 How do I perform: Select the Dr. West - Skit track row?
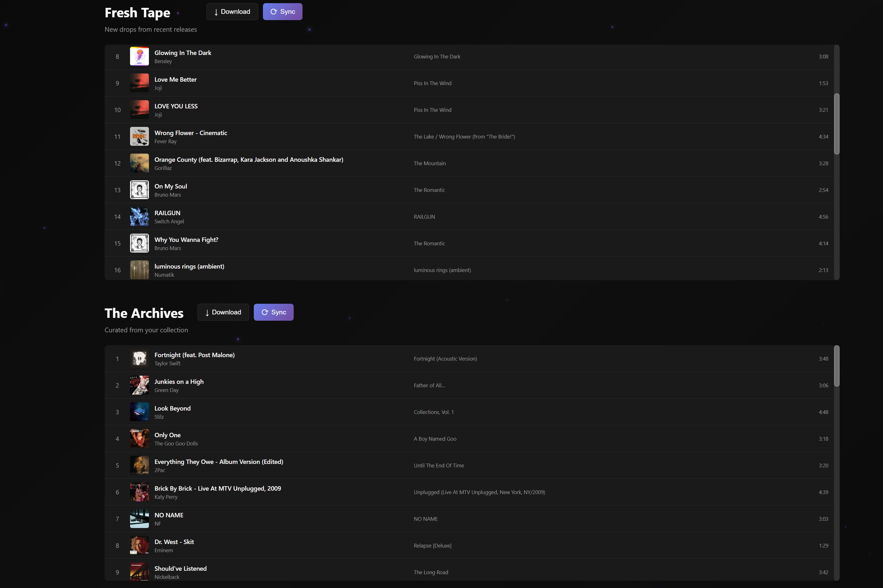[469, 545]
